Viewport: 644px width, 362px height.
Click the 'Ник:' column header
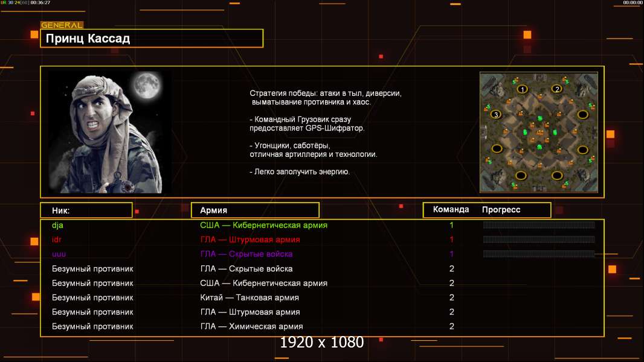click(x=86, y=211)
